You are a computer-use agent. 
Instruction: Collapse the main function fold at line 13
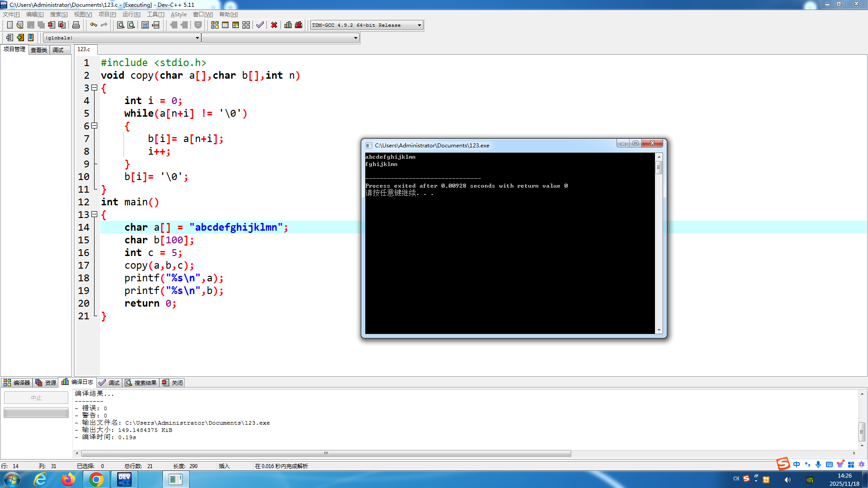(x=94, y=214)
